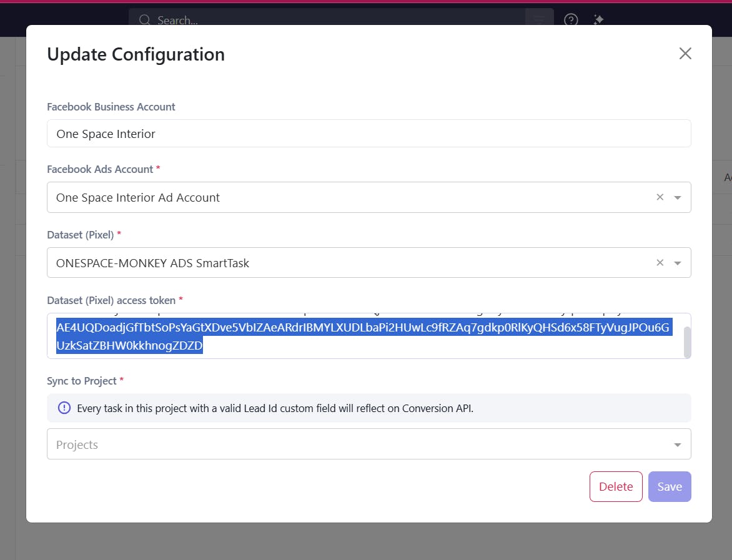Click the info icon in the Lead Id notice

point(64,408)
